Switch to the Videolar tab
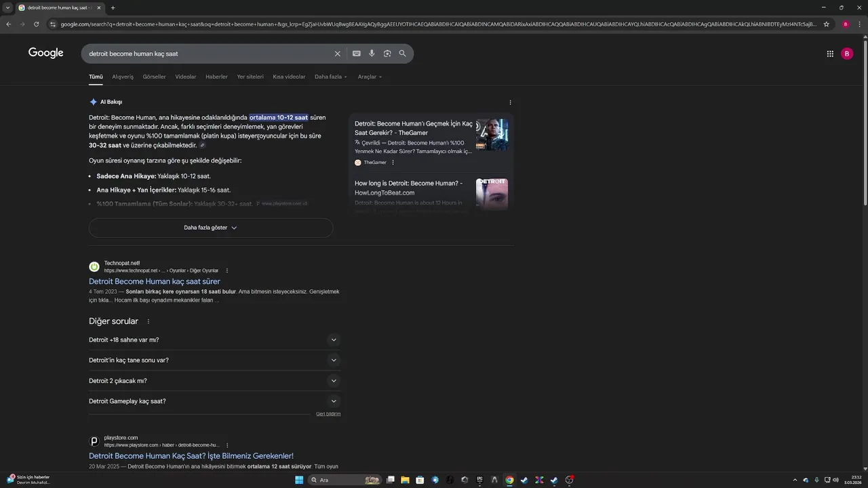 pos(186,77)
